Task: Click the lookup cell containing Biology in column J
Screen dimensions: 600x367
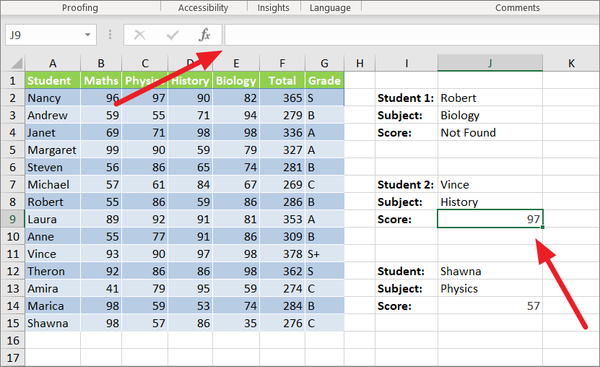Action: click(x=490, y=115)
